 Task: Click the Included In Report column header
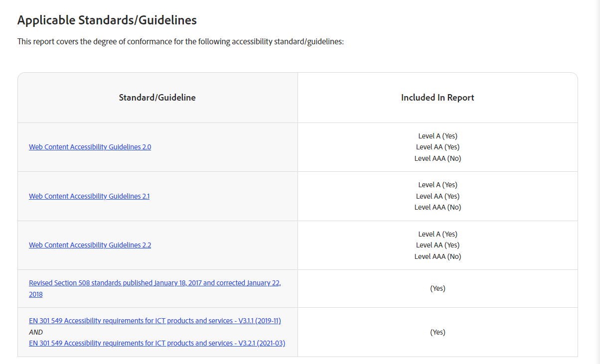(x=437, y=98)
